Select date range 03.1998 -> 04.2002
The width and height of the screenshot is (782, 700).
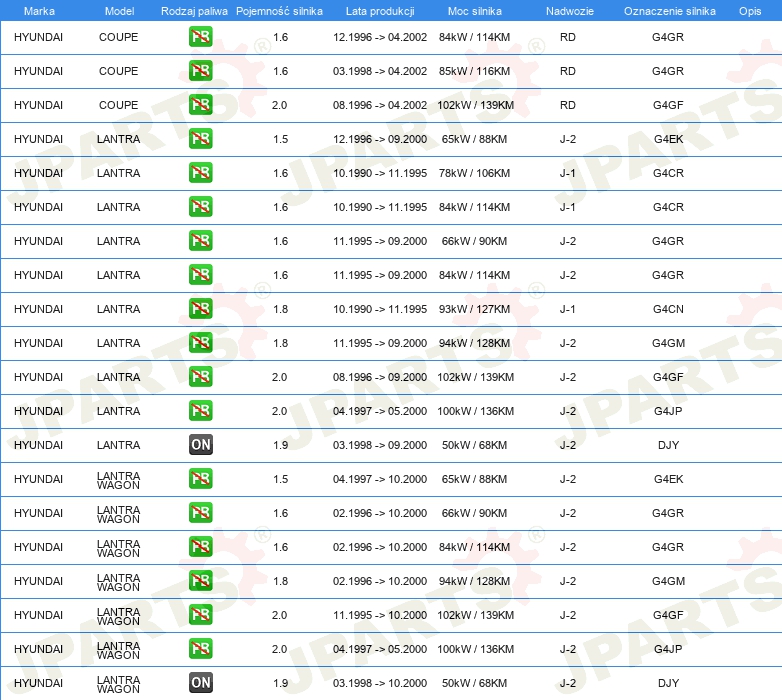coord(380,71)
